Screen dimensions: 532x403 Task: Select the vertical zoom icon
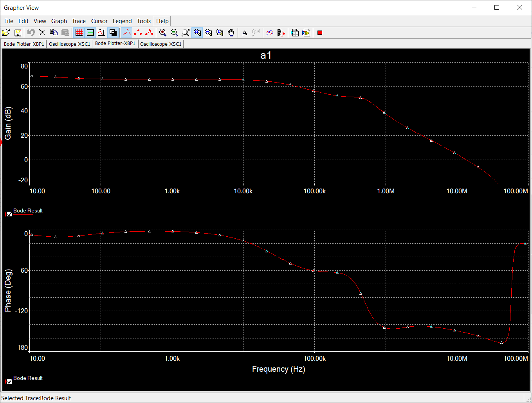pyautogui.click(x=220, y=33)
